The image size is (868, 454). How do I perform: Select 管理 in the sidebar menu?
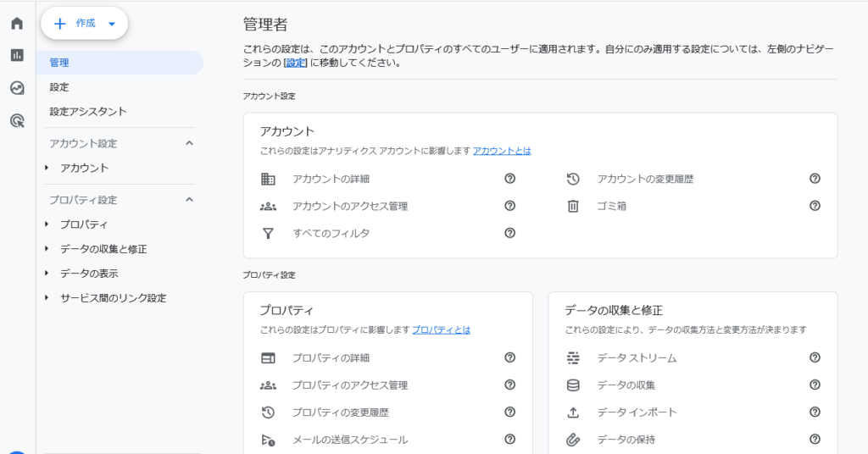point(59,63)
